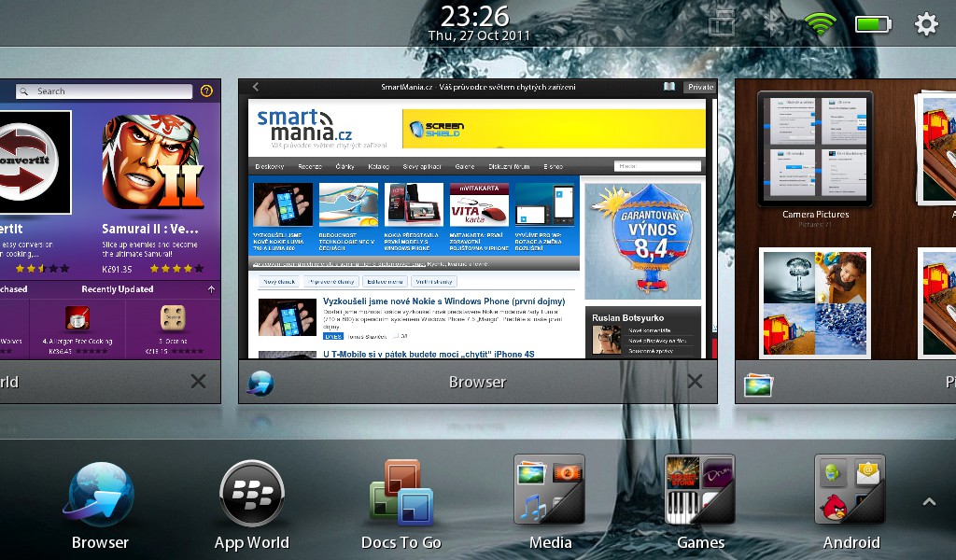956x560 pixels.
Task: Open the E-shop menu item
Action: coord(554,166)
